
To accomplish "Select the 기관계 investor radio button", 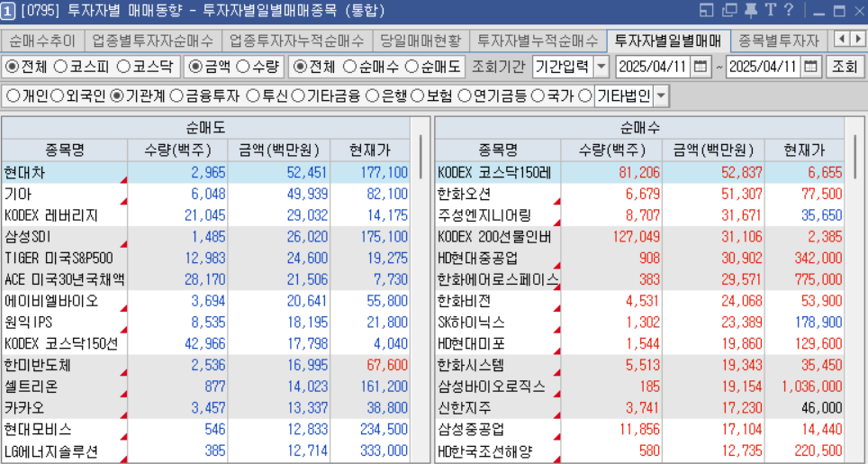I will click(x=116, y=96).
